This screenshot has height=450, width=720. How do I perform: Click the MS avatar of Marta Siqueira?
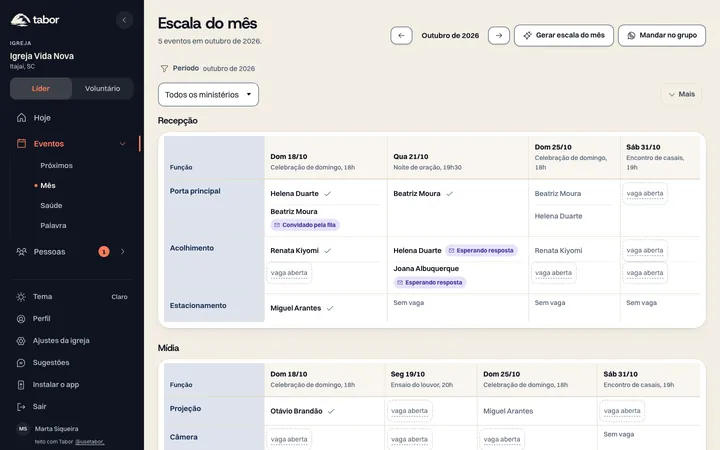pyautogui.click(x=23, y=428)
